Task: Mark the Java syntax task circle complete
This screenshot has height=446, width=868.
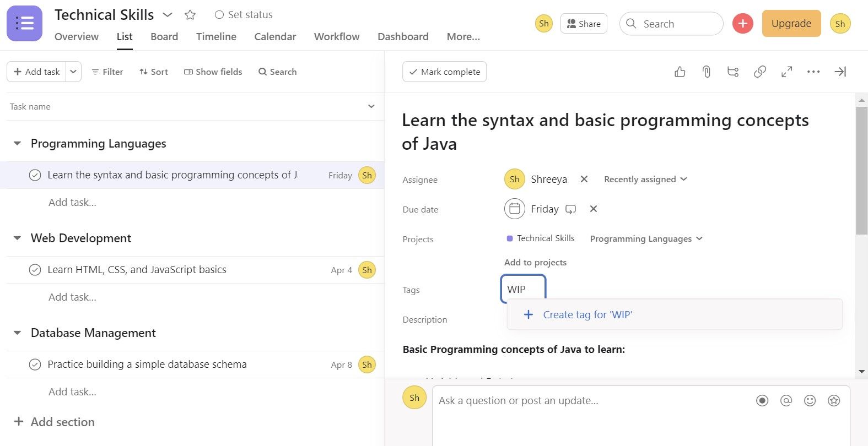Action: [35, 175]
